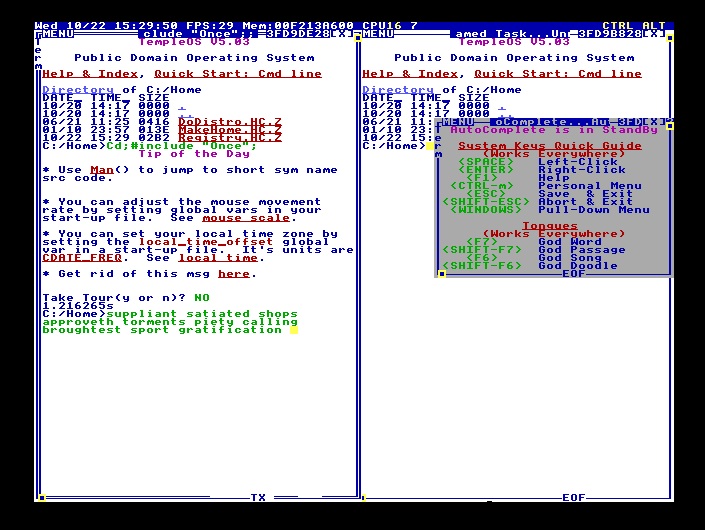Click the TX marker on left window bottom border

258,498
